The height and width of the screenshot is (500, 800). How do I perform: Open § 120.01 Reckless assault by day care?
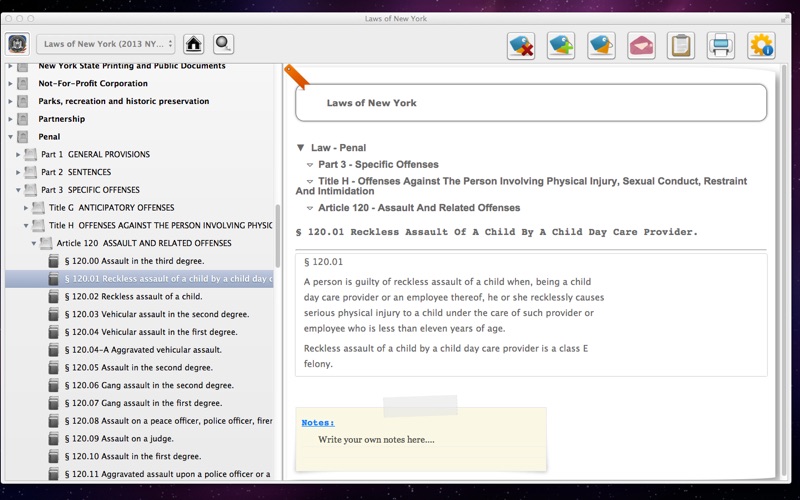coord(139,279)
